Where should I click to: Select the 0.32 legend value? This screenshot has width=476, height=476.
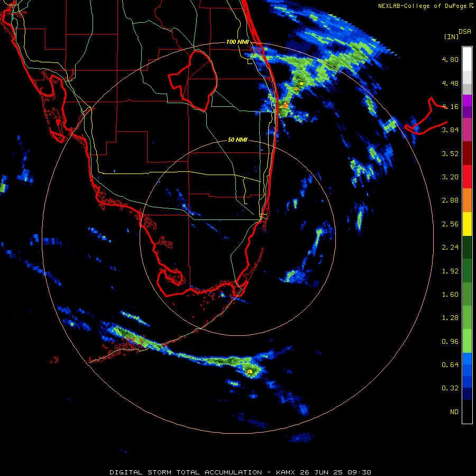click(x=450, y=388)
